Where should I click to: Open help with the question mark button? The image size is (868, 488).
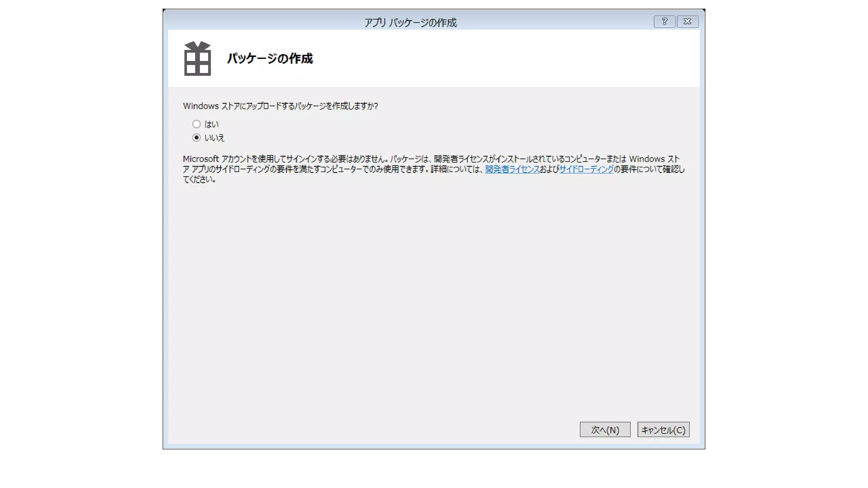point(664,21)
